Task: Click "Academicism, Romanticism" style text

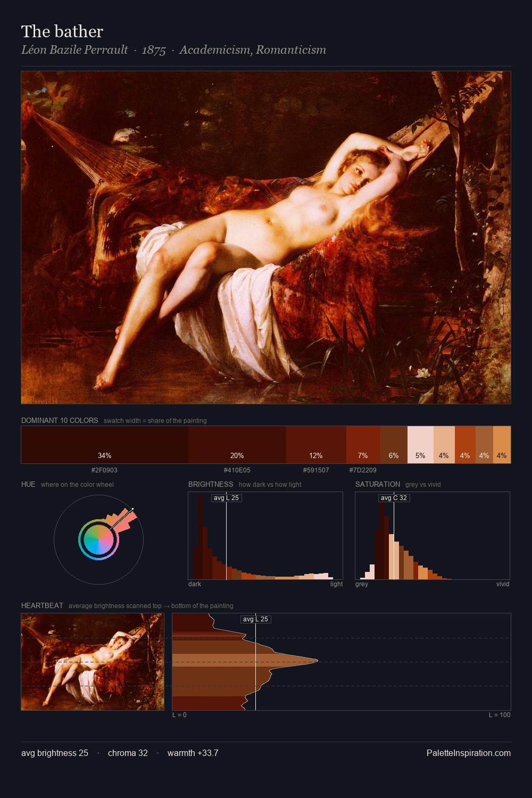Action: pyautogui.click(x=253, y=50)
